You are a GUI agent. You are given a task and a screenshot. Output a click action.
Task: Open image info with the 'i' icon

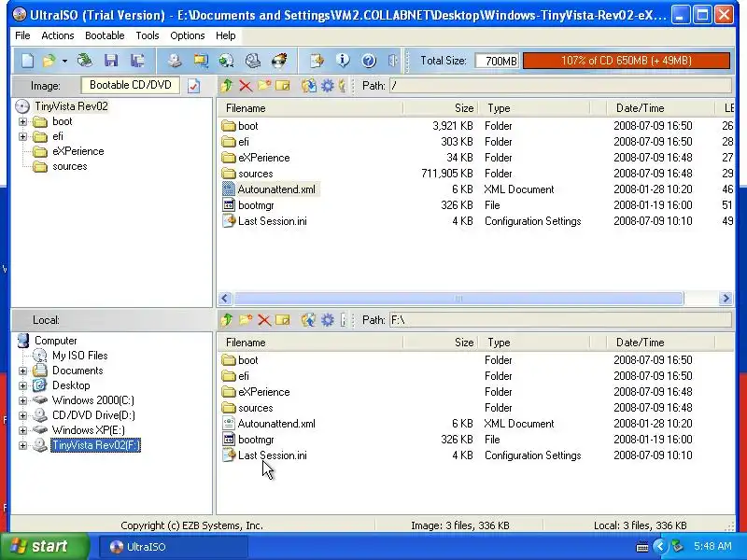pos(343,61)
